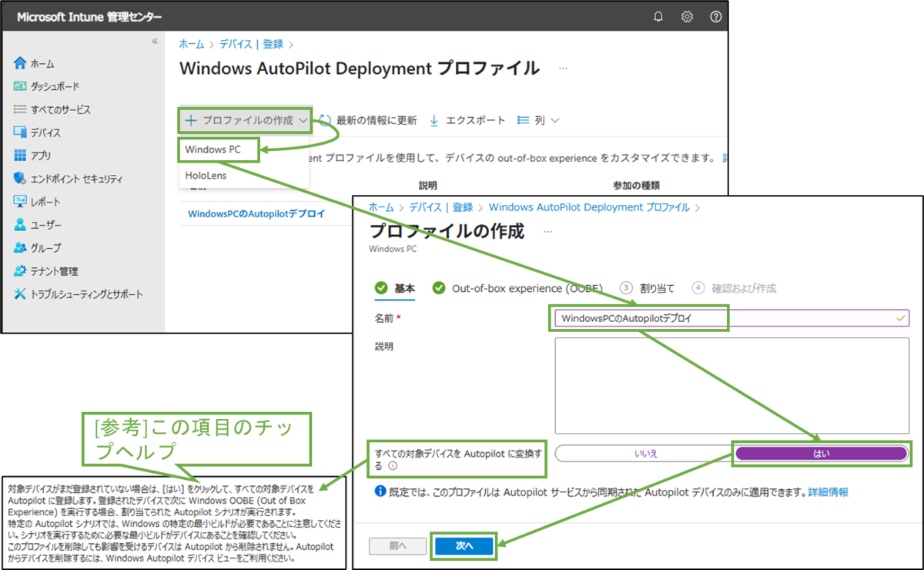Open the ellipsis beside Deployment プロファイル title
Viewport: 924px width, 570px height.
(563, 69)
